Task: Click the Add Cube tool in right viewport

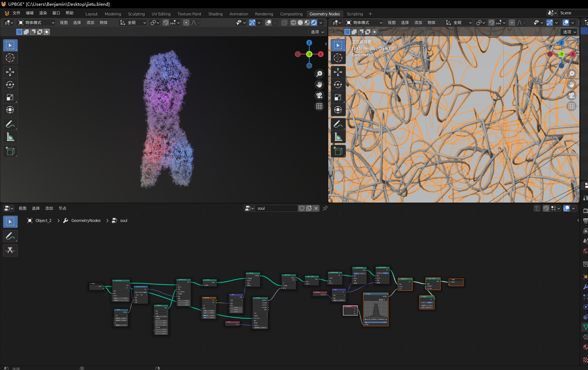Action: (338, 151)
